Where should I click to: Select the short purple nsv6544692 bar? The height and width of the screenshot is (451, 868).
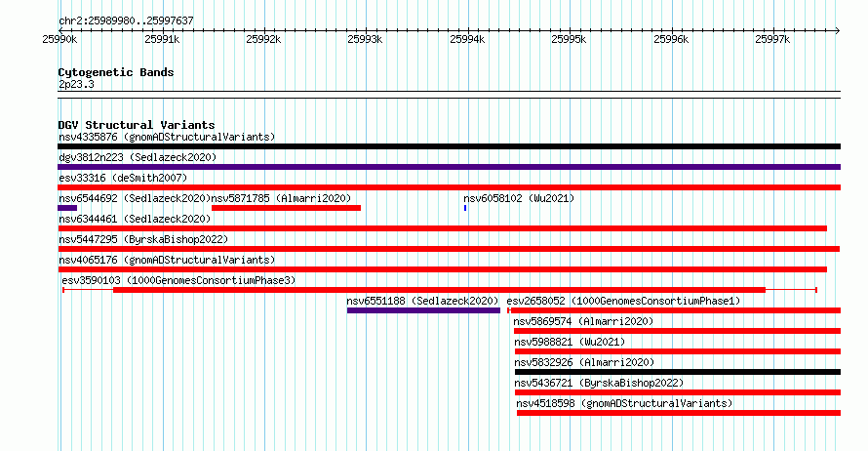67,208
